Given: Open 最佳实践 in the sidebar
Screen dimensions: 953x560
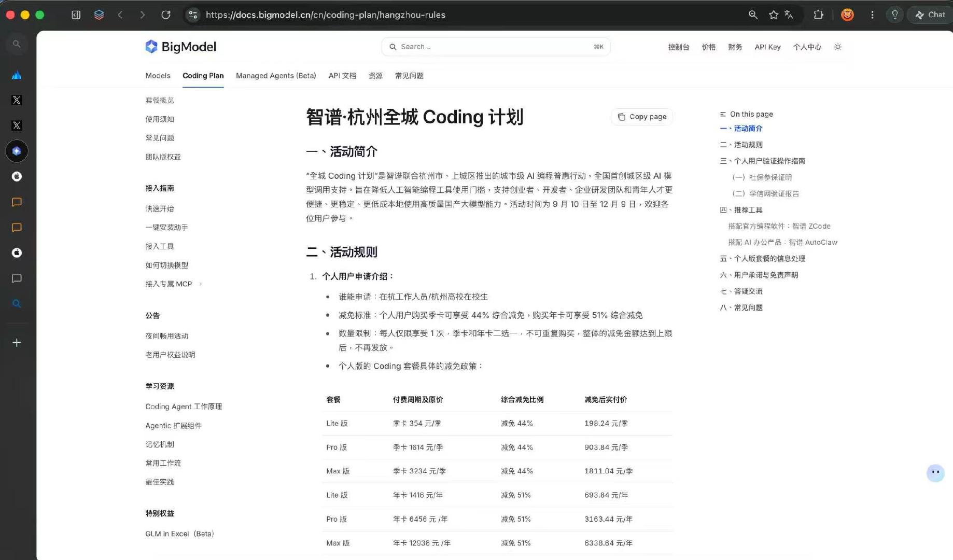Looking at the screenshot, I should click(160, 482).
